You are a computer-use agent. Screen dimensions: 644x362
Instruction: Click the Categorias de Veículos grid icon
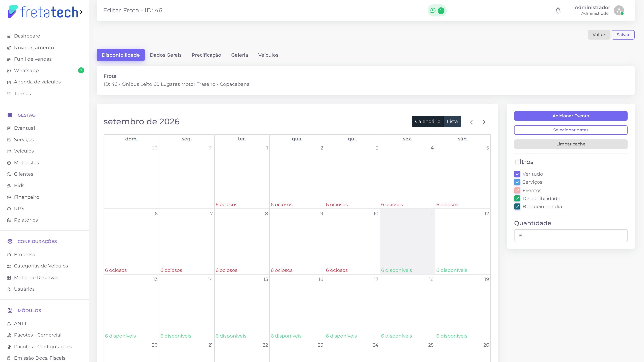pyautogui.click(x=9, y=266)
